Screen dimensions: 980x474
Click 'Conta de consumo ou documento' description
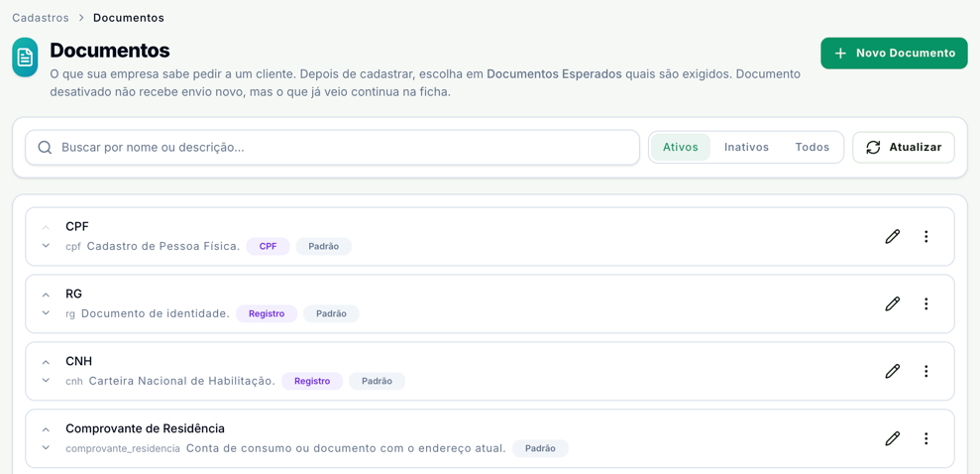click(x=346, y=449)
